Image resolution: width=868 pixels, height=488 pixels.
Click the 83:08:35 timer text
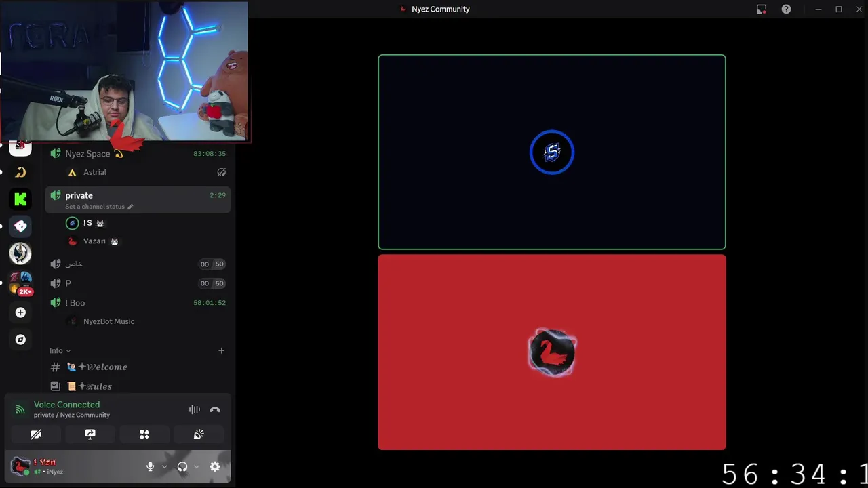pos(210,154)
